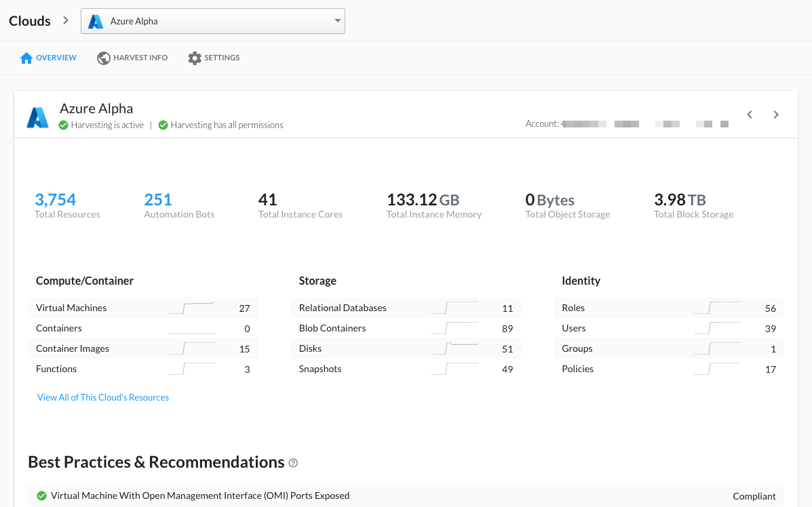Select the Functions row

143,369
